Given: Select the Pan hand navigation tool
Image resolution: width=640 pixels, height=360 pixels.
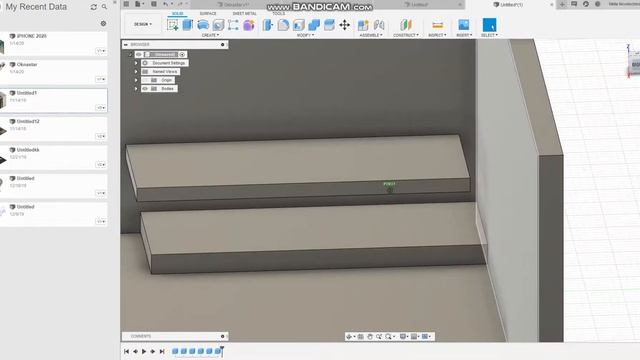Looking at the screenshot, I should [370, 336].
